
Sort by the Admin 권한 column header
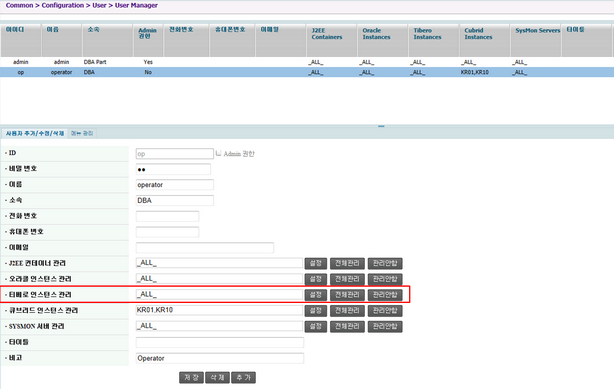pyautogui.click(x=148, y=40)
